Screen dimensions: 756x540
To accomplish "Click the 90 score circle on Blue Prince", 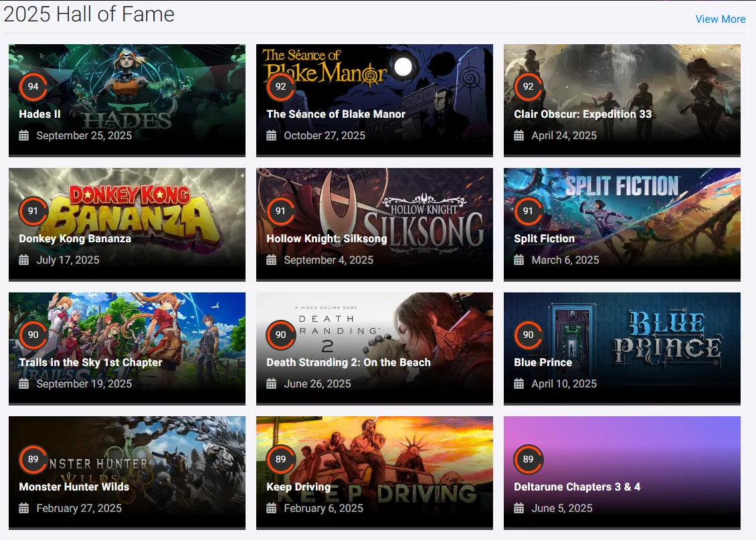I will coord(528,335).
